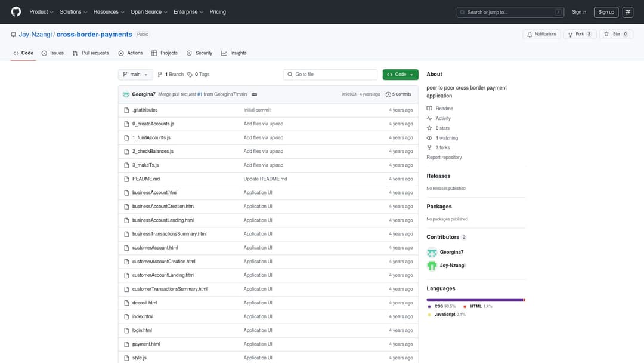Click Joy-Nzangi's contributor avatar
Screen dimensions: 644x363
click(x=432, y=266)
